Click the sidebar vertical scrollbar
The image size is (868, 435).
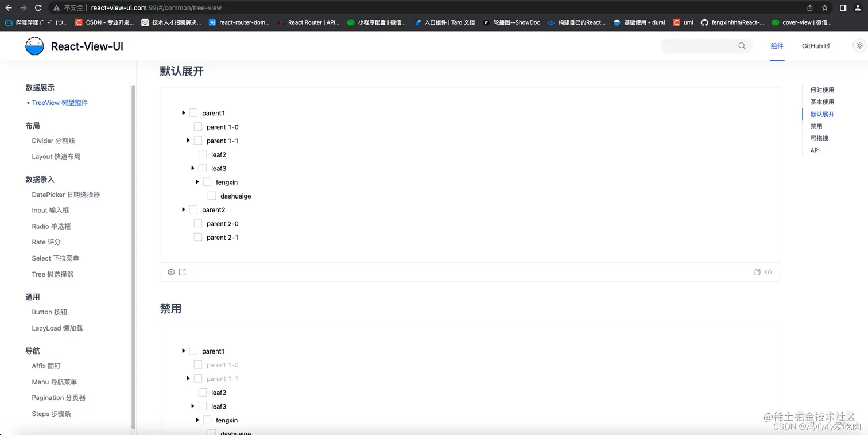pyautogui.click(x=133, y=257)
